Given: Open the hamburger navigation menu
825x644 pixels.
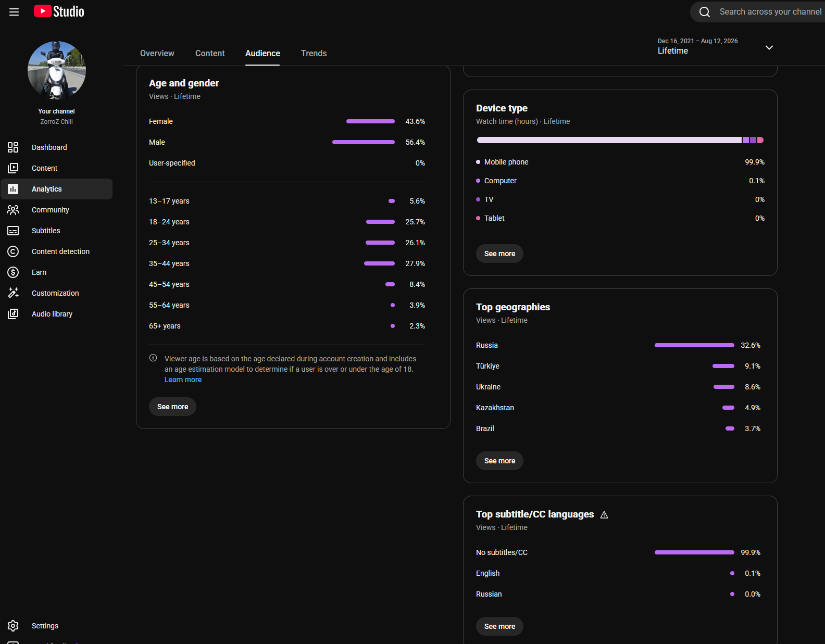Looking at the screenshot, I should click(x=14, y=11).
